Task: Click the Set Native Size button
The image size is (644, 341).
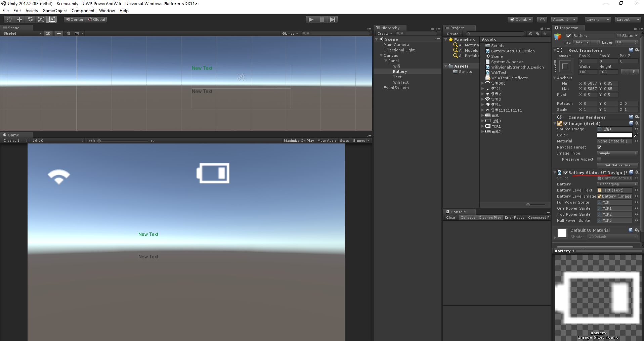Action: (x=617, y=165)
